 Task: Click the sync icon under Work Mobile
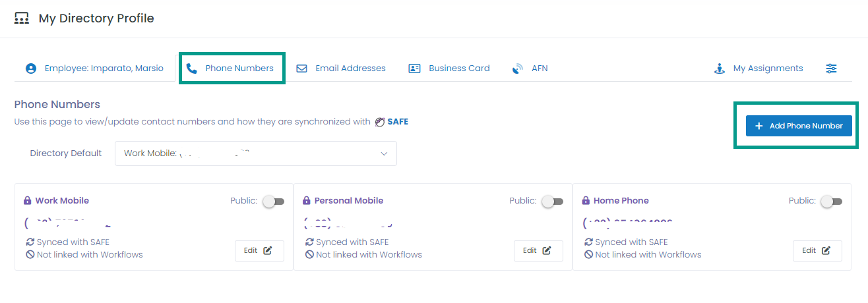coord(30,242)
